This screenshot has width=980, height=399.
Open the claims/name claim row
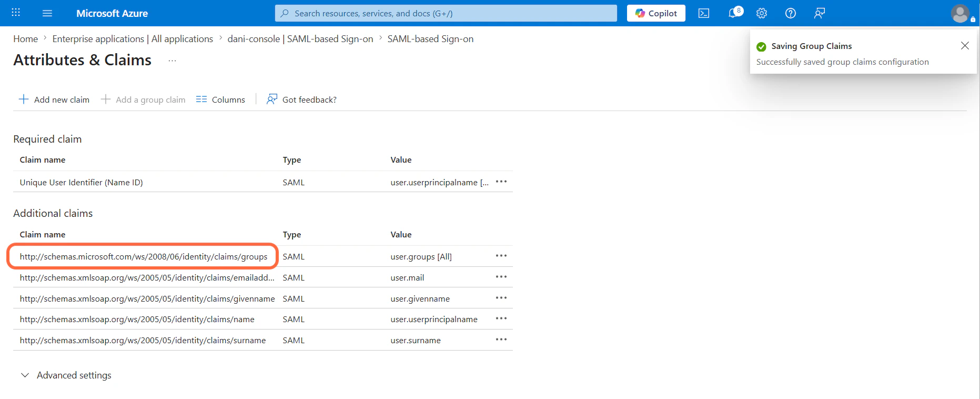[x=137, y=319]
